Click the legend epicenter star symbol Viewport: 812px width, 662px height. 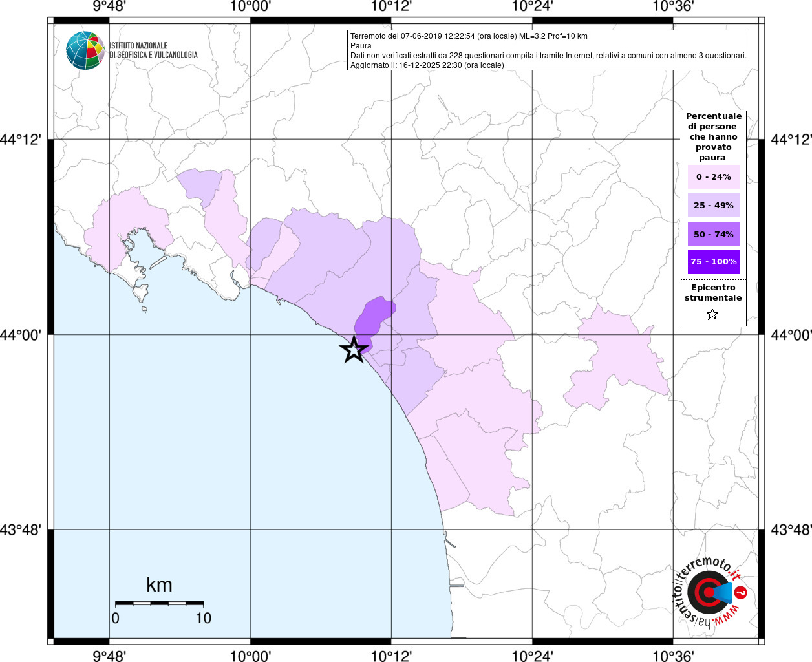pos(712,314)
